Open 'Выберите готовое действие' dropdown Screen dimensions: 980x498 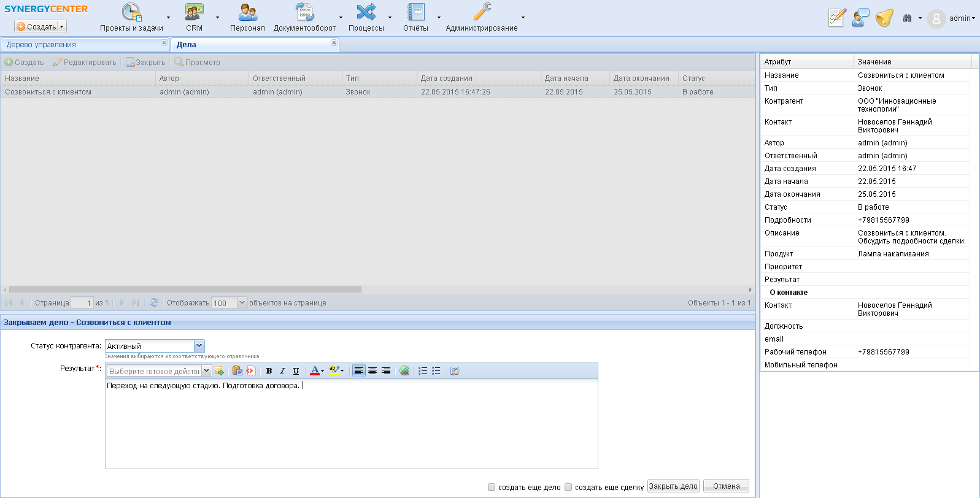pyautogui.click(x=207, y=371)
